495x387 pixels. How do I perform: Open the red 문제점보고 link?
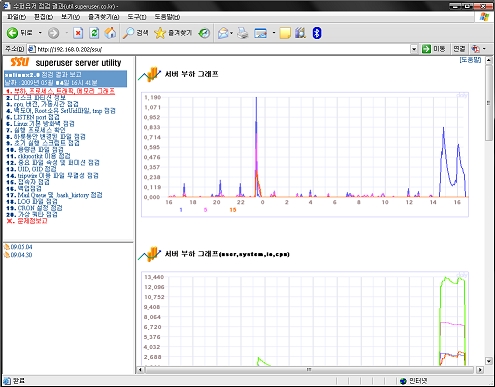click(x=27, y=221)
